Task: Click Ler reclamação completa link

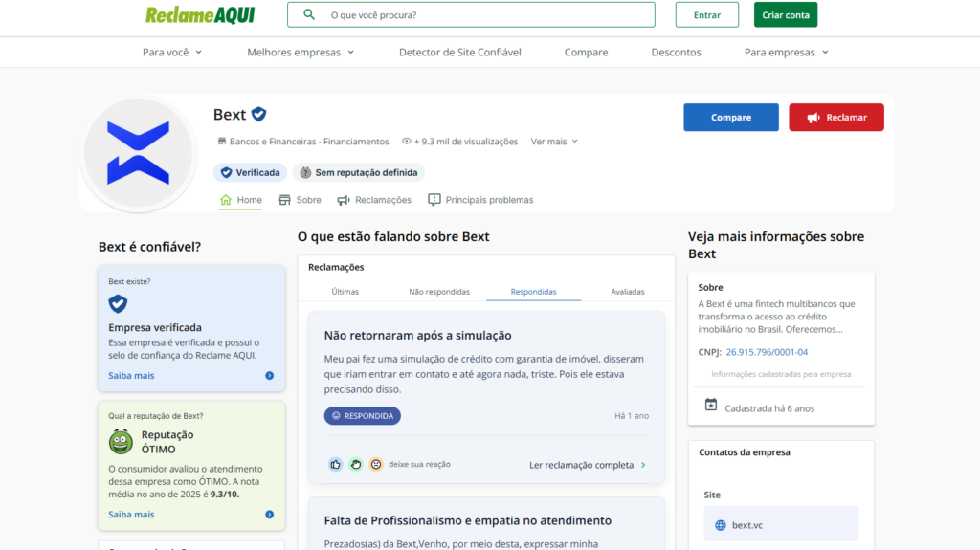Action: (x=581, y=465)
